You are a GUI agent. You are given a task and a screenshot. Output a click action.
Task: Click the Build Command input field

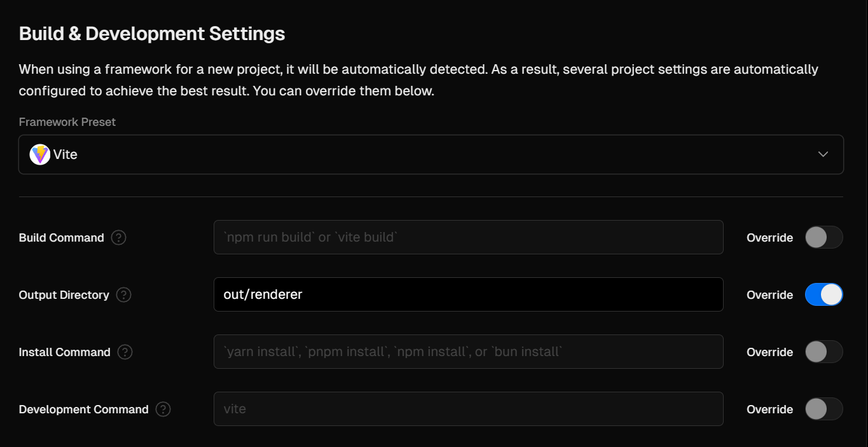click(468, 238)
